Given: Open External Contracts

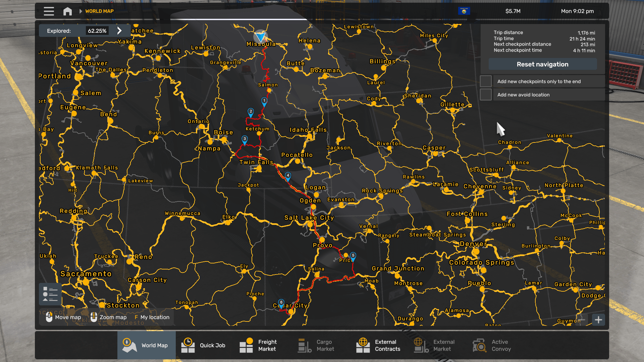Looking at the screenshot, I should (378, 345).
